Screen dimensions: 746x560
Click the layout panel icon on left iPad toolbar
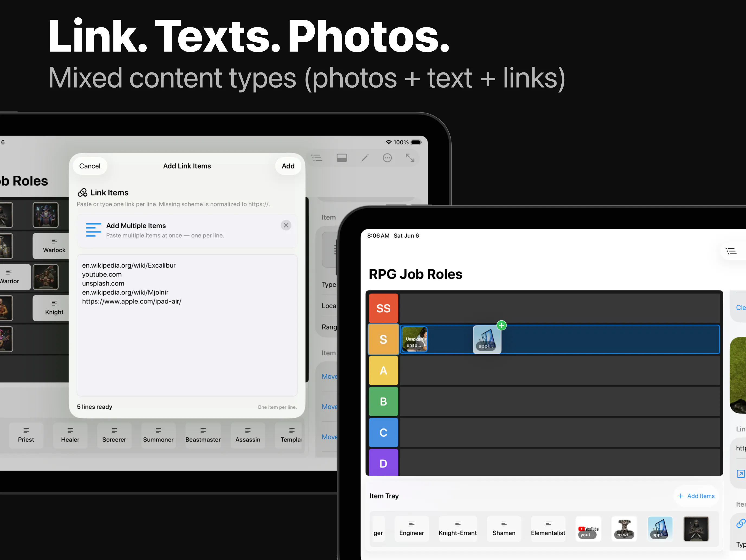click(342, 158)
